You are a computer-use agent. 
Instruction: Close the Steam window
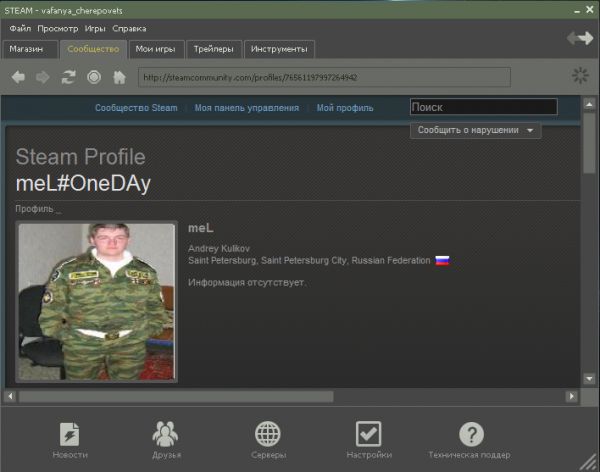[x=590, y=10]
